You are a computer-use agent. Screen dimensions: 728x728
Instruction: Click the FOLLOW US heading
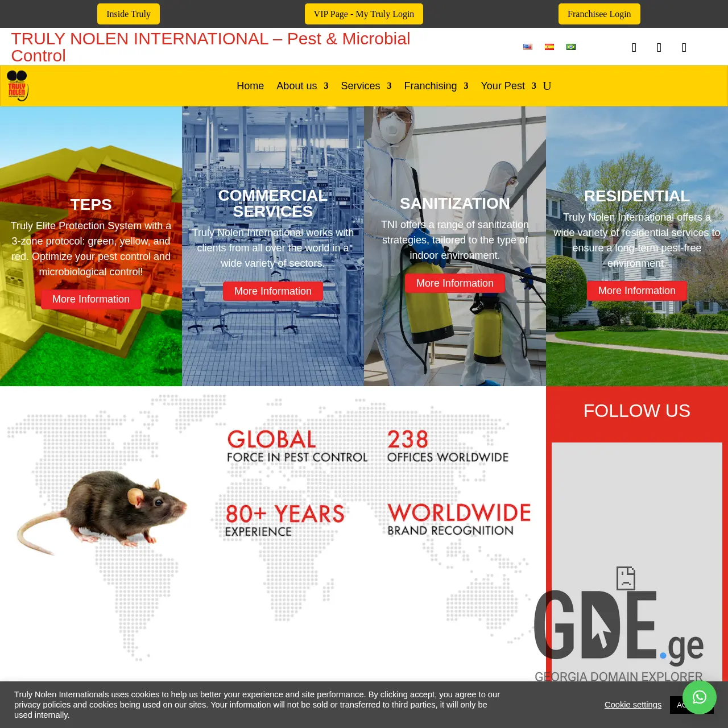pyautogui.click(x=637, y=411)
